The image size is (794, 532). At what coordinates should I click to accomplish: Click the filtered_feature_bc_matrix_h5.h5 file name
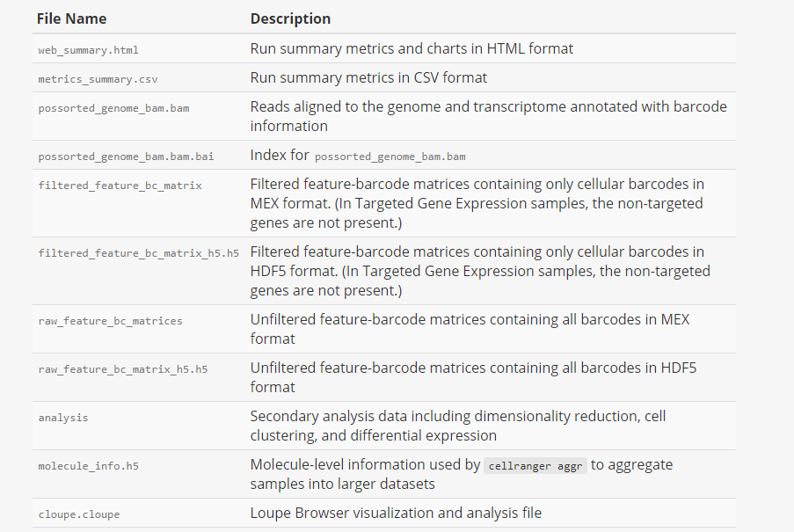[138, 253]
